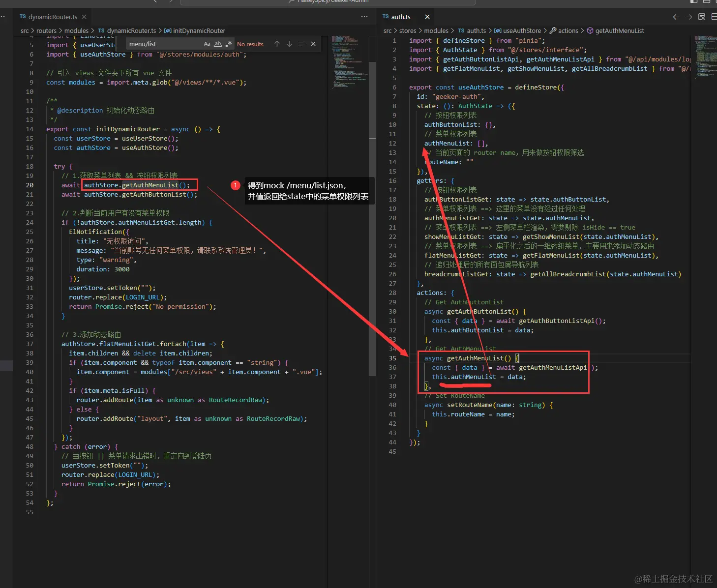Open more actions menu for left editor group
717x588 pixels.
coord(364,17)
